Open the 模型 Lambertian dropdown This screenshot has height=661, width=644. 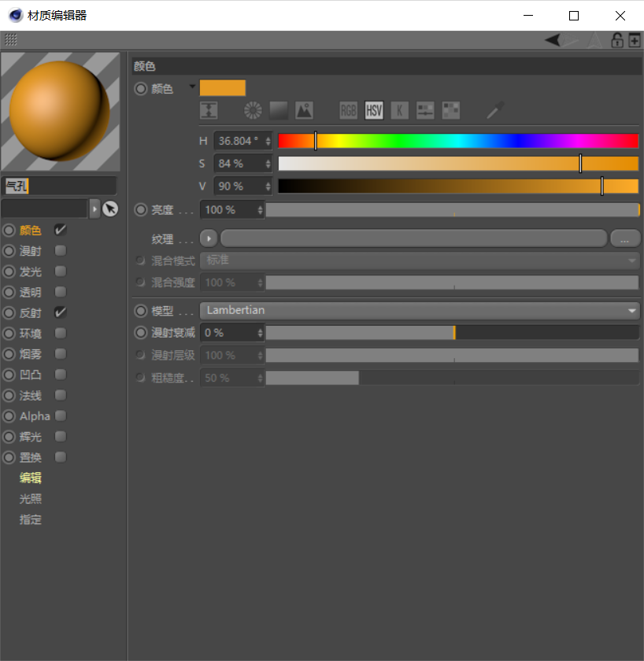420,311
